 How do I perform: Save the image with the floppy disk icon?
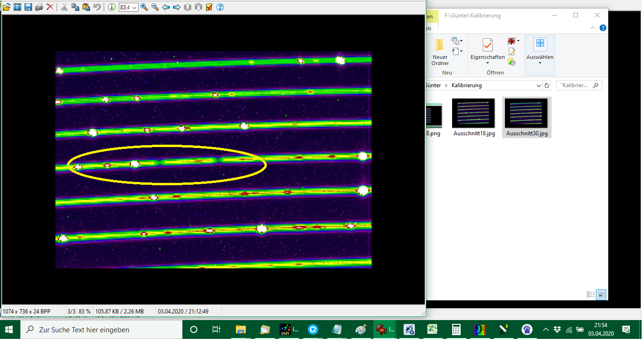tap(28, 7)
